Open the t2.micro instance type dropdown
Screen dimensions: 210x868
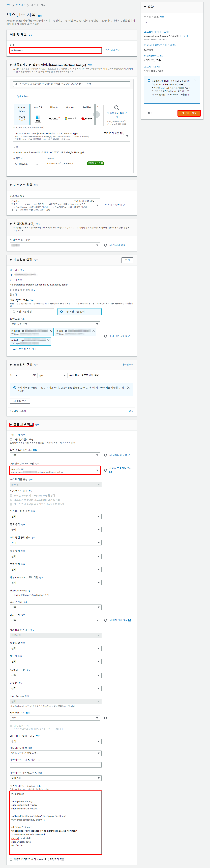(x=55, y=205)
